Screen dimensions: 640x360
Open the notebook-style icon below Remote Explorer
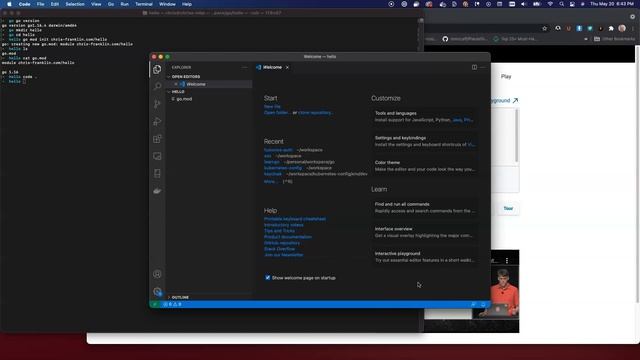click(157, 173)
